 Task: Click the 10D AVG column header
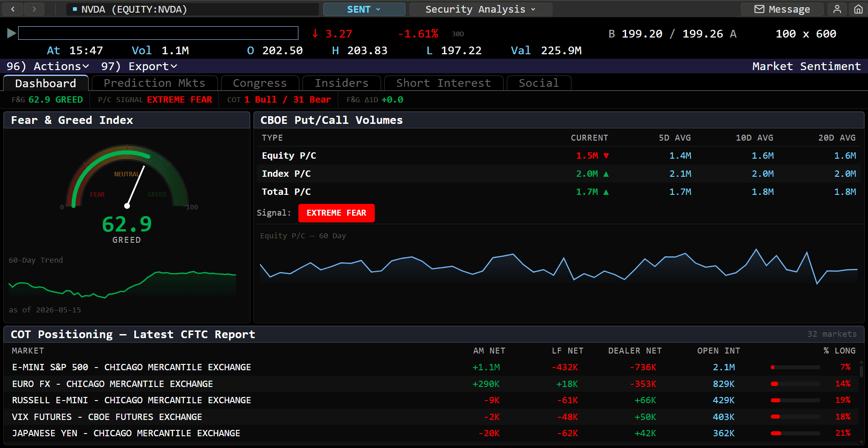tap(755, 138)
